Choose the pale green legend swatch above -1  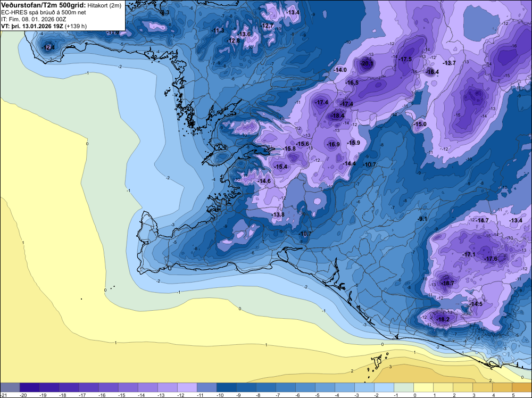point(403,387)
